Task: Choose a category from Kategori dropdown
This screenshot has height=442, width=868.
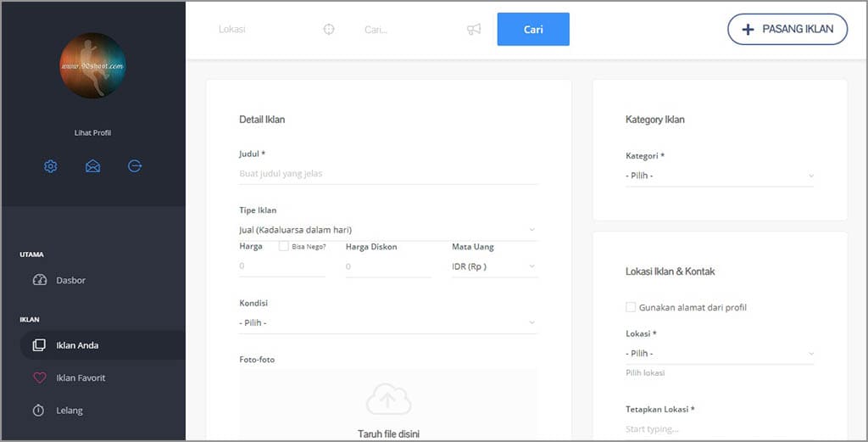Action: (x=719, y=176)
